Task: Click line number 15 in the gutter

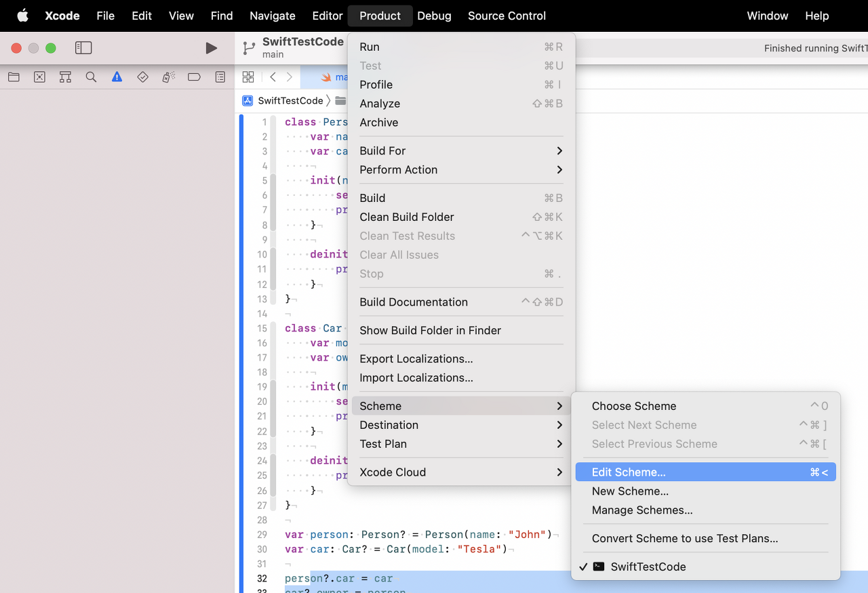Action: (x=262, y=329)
